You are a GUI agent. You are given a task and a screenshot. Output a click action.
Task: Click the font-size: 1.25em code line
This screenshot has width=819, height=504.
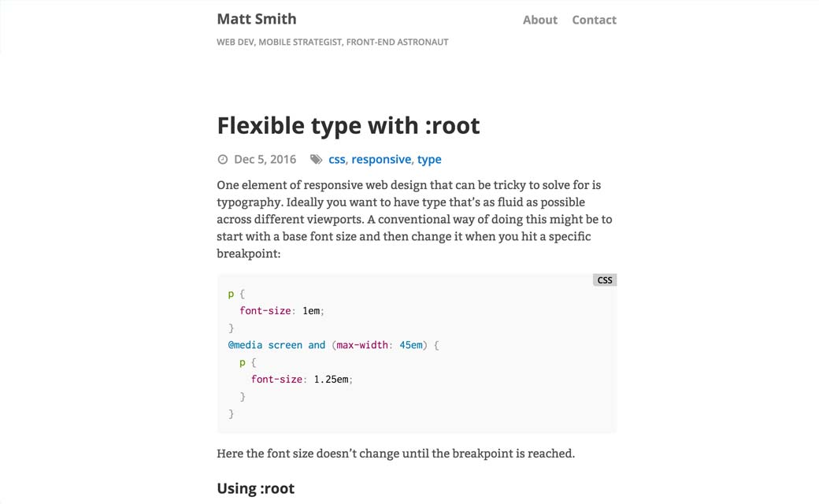(302, 380)
